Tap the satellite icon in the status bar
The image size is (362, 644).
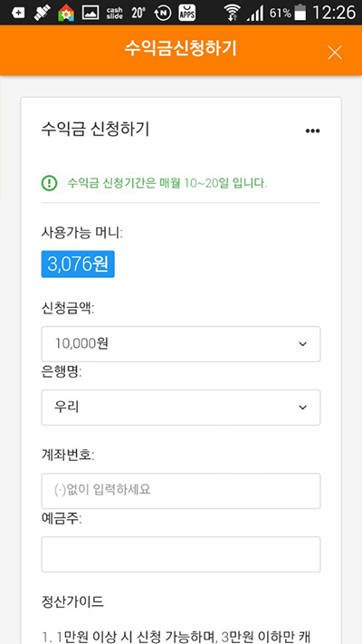coord(41,13)
